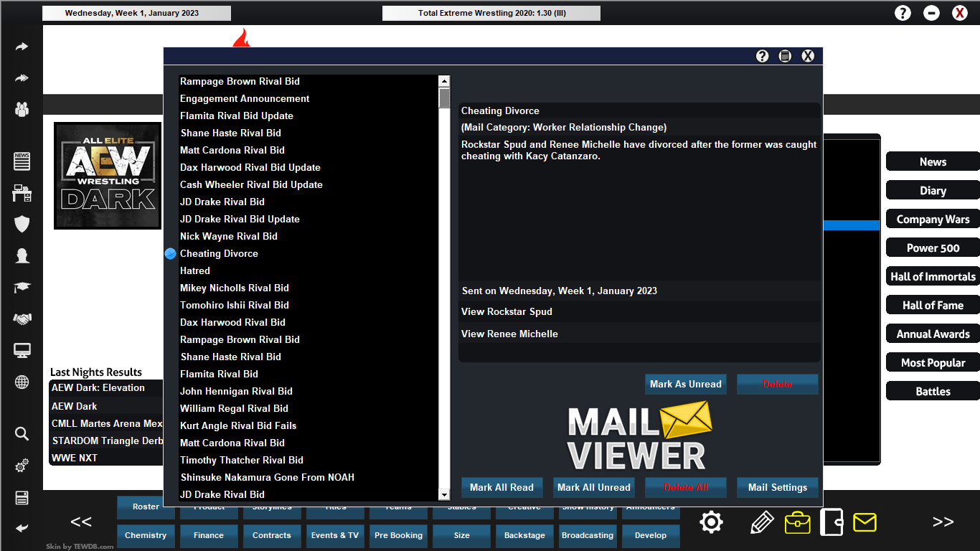Select the pencil notepad icon at bottom
This screenshot has width=980, height=551.
point(762,522)
